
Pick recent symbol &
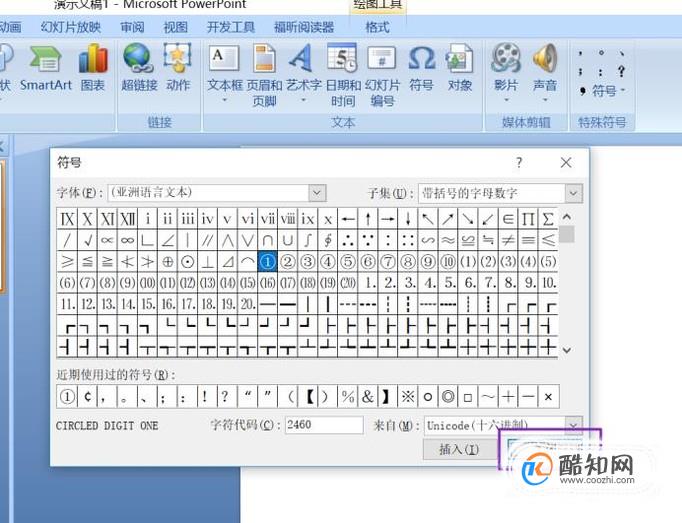click(x=368, y=396)
